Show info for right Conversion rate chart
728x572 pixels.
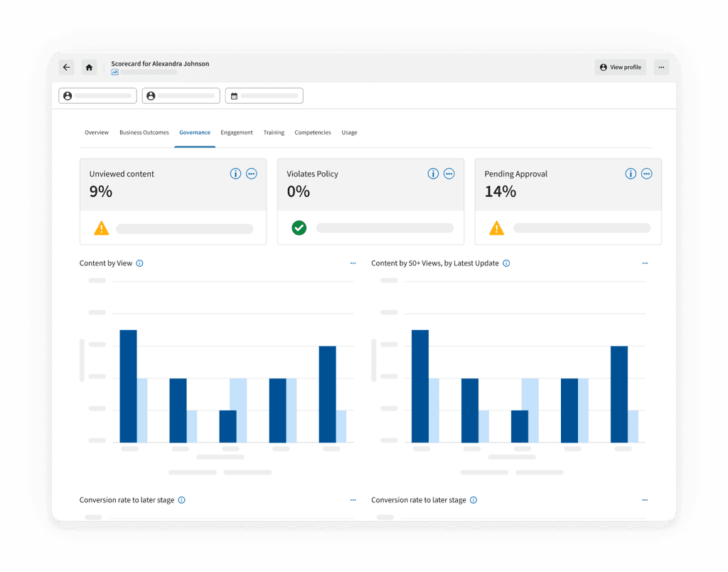473,500
